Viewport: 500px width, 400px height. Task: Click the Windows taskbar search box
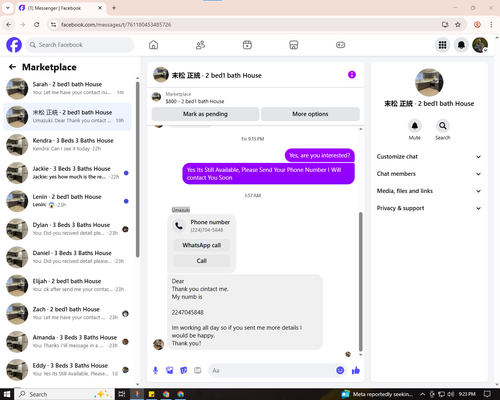point(65,394)
